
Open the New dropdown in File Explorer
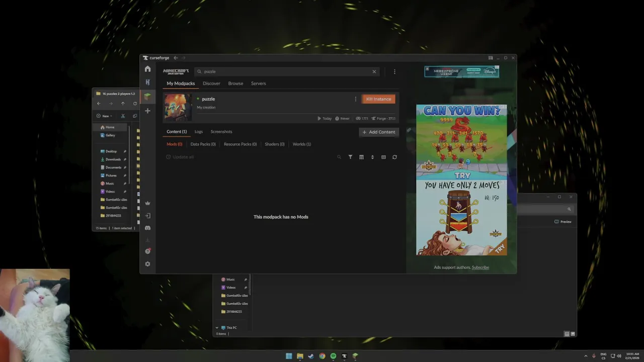coord(104,116)
